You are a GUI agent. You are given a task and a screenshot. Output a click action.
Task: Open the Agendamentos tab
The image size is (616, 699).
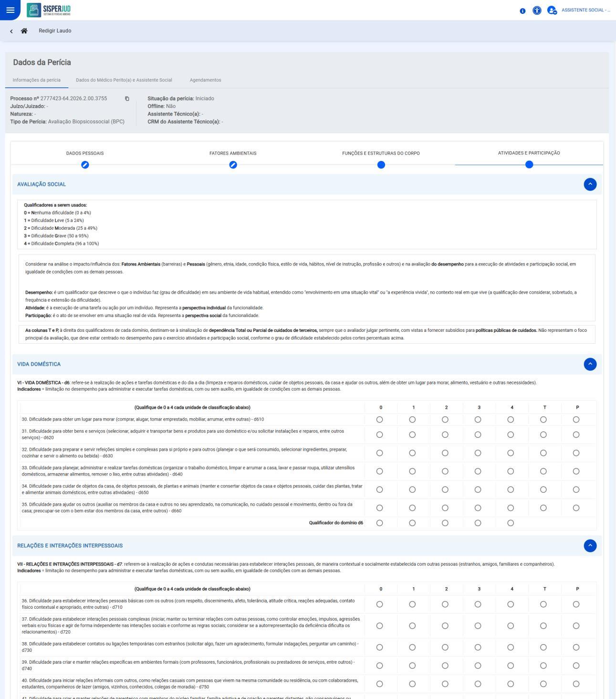tap(205, 80)
